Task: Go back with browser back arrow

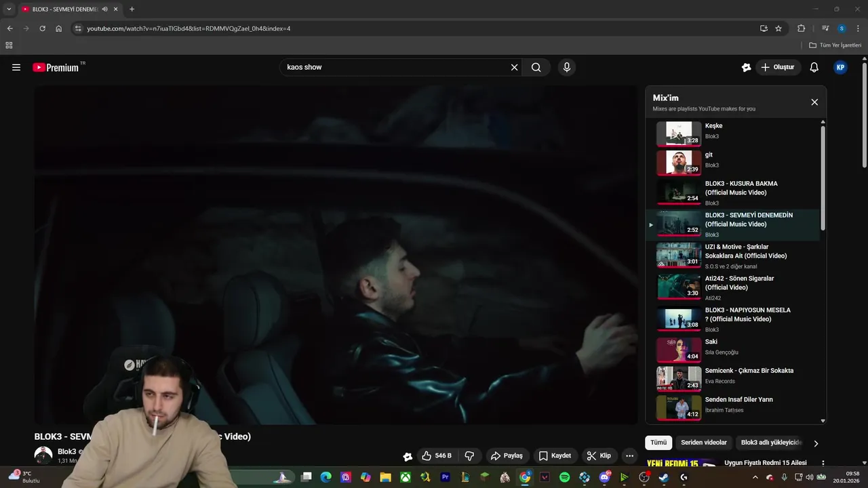Action: tap(9, 28)
